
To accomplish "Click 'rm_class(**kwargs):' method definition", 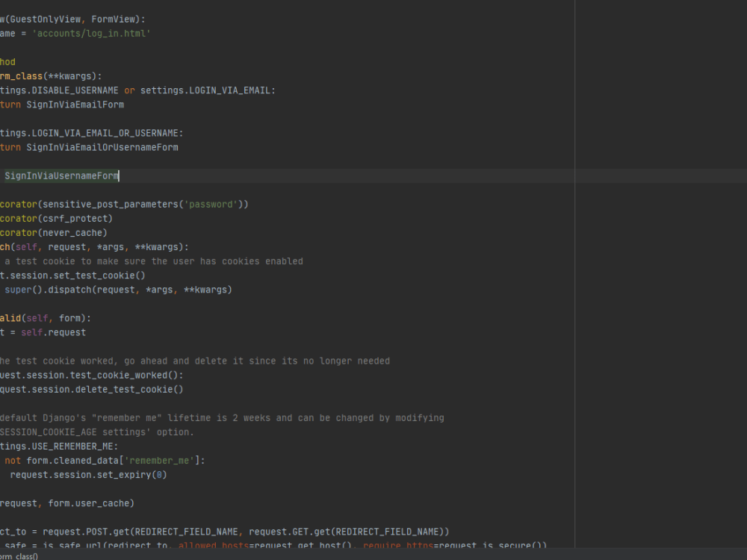I will coord(51,76).
